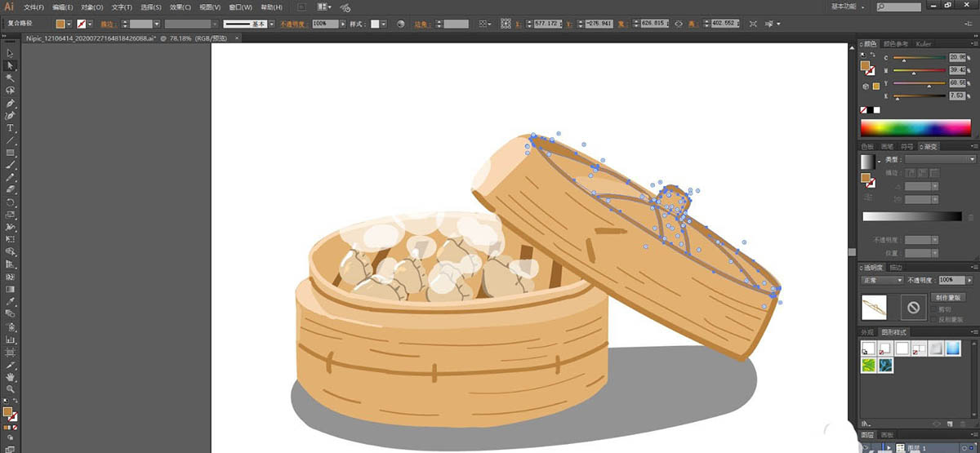Screen dimensions: 980x453
Task: Switch to the 符号 (Symbols) tab
Action: 909,146
